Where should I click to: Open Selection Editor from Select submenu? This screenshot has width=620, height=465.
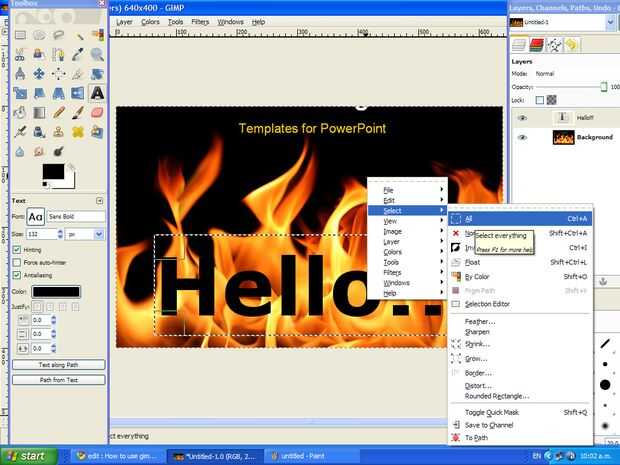pyautogui.click(x=520, y=304)
